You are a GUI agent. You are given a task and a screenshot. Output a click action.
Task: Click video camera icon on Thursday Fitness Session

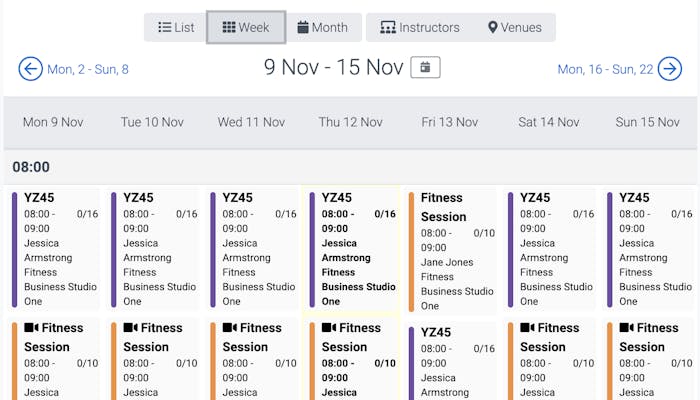click(x=329, y=328)
